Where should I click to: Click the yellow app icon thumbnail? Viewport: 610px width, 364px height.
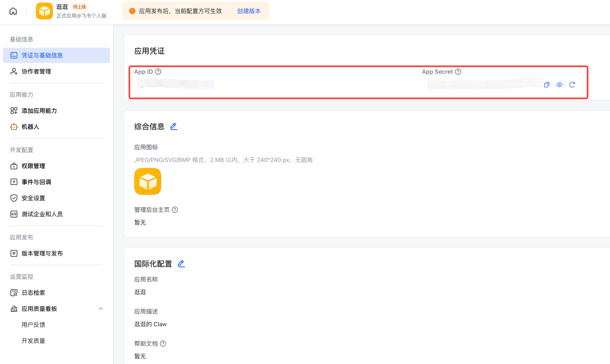pos(147,181)
